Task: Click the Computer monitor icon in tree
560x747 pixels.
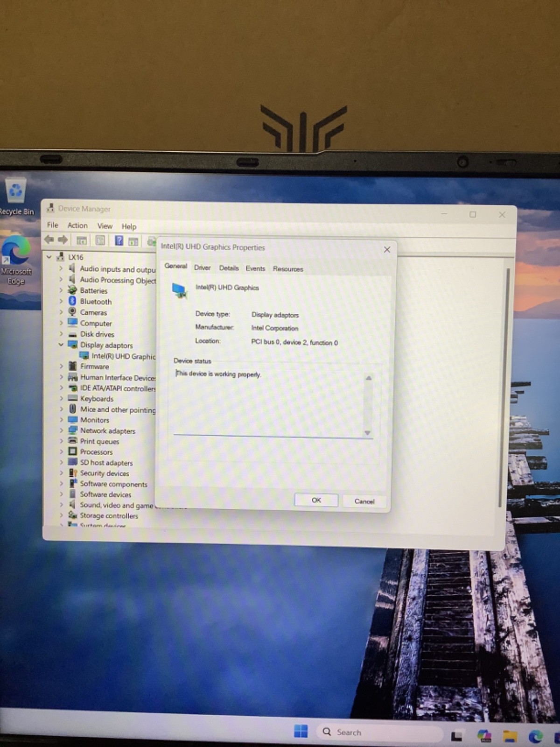Action: click(72, 323)
